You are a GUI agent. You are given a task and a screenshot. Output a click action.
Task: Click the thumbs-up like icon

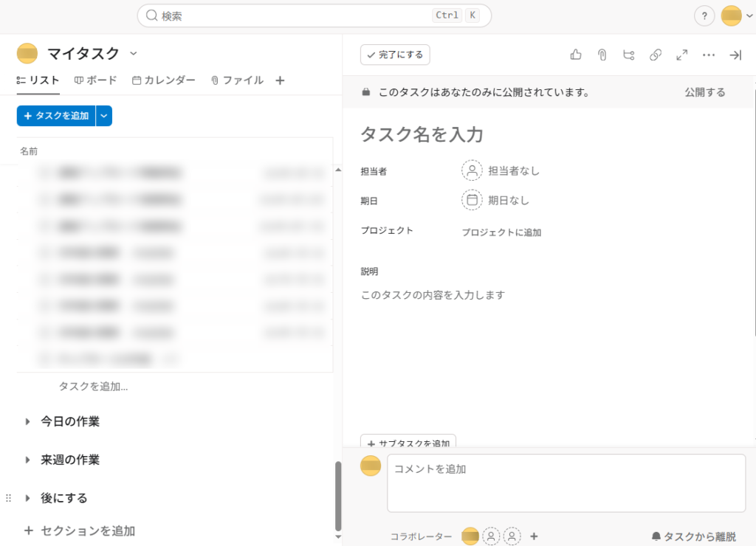(576, 55)
